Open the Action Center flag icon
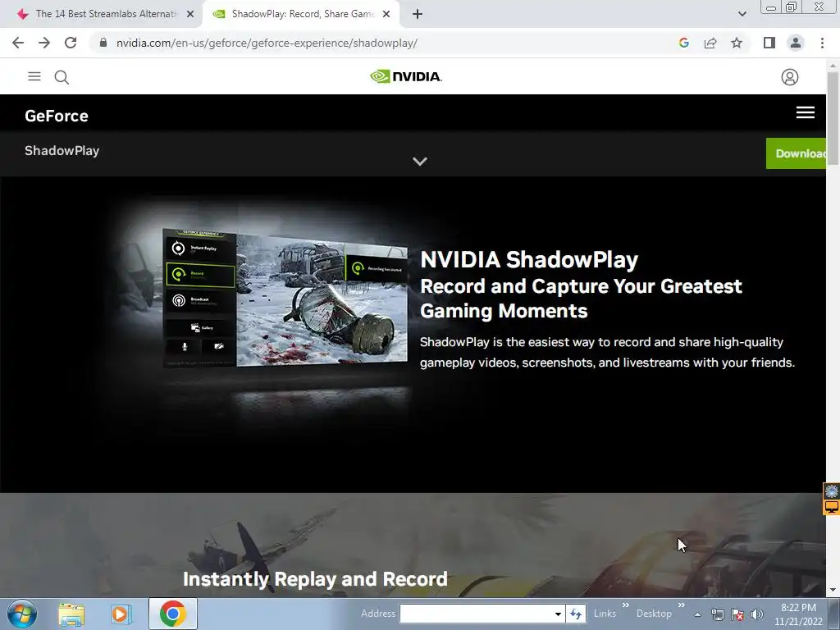The width and height of the screenshot is (840, 630). (737, 614)
